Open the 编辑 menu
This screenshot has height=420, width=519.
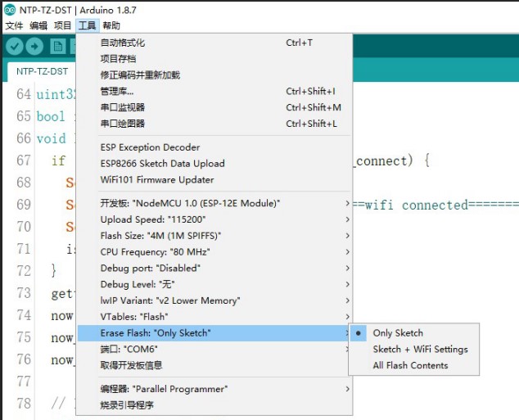point(38,25)
